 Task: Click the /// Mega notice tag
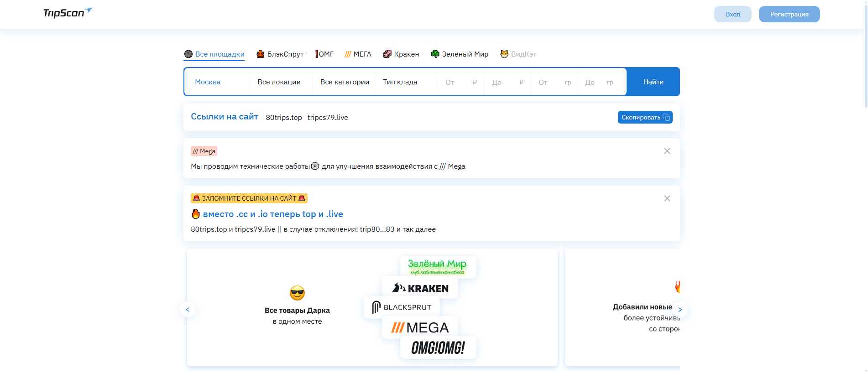(204, 151)
